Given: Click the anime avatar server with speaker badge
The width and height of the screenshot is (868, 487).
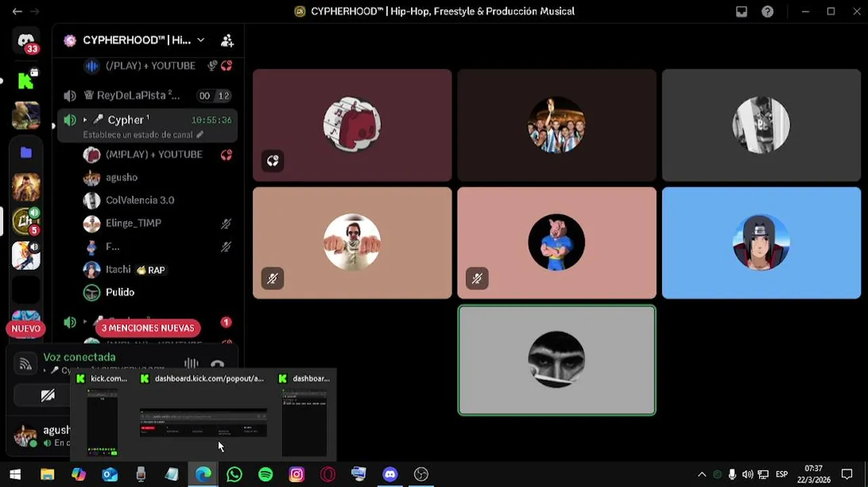Looking at the screenshot, I should pos(26,256).
